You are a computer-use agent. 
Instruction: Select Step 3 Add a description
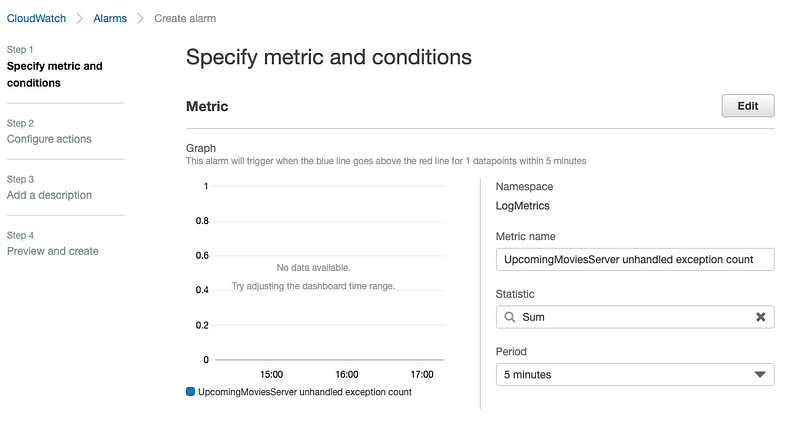click(x=49, y=195)
